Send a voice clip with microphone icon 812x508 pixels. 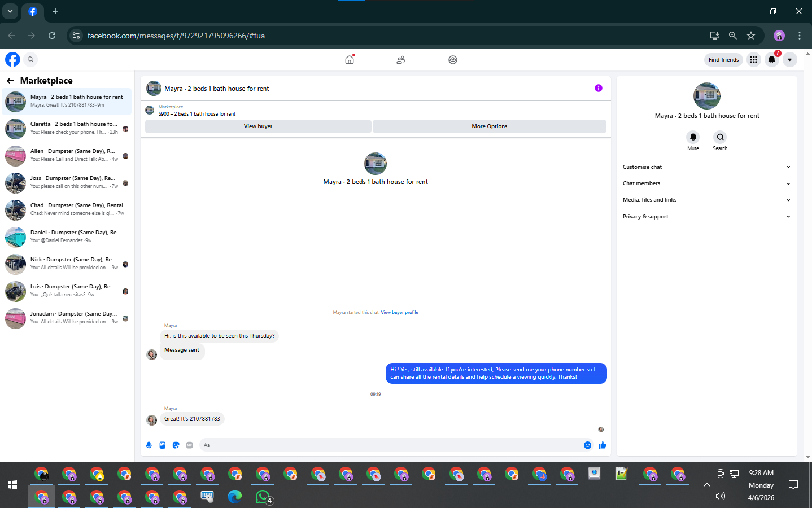pyautogui.click(x=149, y=445)
